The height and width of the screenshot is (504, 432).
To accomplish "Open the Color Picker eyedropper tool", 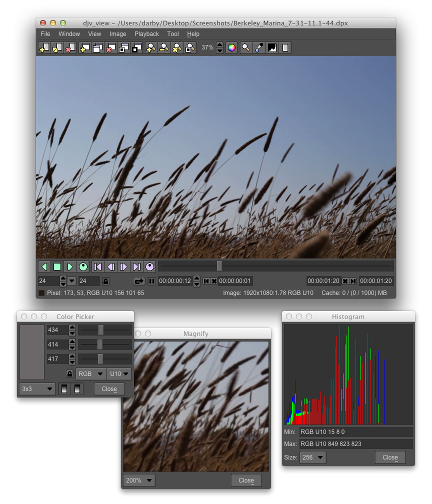I will 259,48.
